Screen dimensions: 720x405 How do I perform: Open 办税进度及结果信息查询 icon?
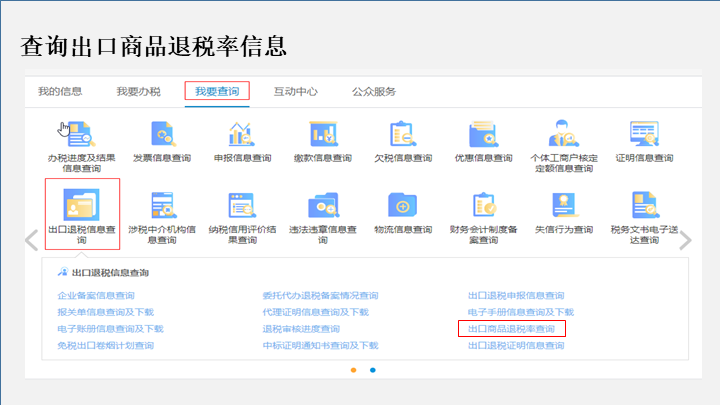(81, 134)
